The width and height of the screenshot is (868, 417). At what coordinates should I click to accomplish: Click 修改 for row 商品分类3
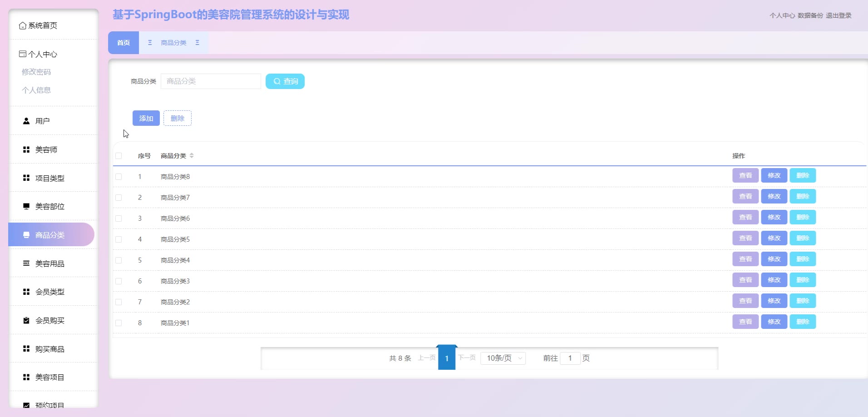point(774,280)
